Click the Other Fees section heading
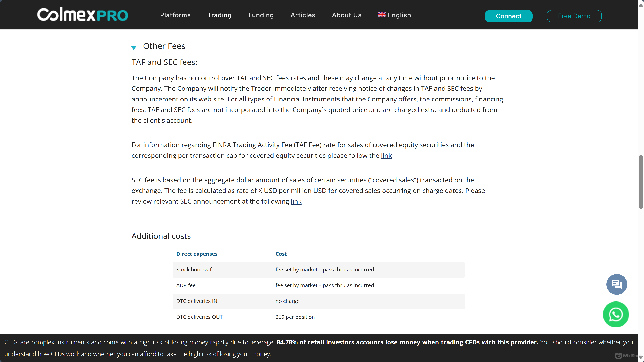The image size is (644, 362). pos(164,46)
